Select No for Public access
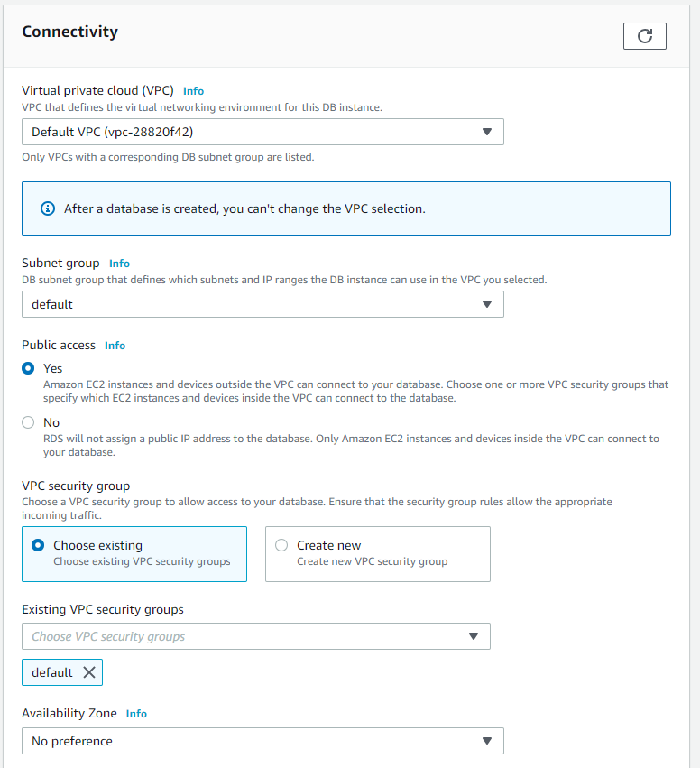The height and width of the screenshot is (768, 700). click(27, 422)
